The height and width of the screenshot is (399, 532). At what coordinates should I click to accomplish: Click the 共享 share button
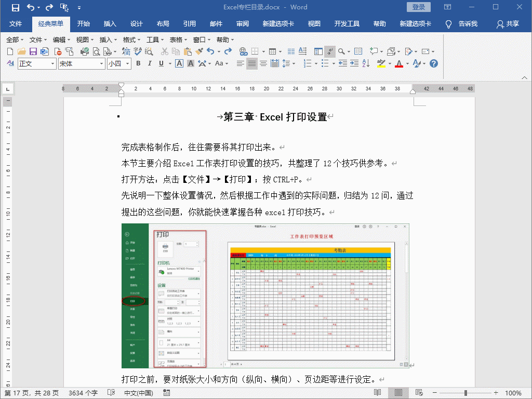point(508,24)
